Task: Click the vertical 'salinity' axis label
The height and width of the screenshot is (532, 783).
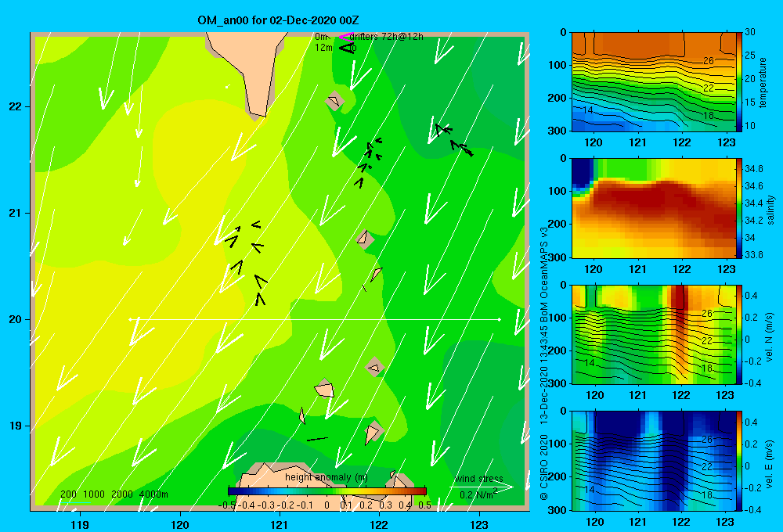Action: point(770,210)
